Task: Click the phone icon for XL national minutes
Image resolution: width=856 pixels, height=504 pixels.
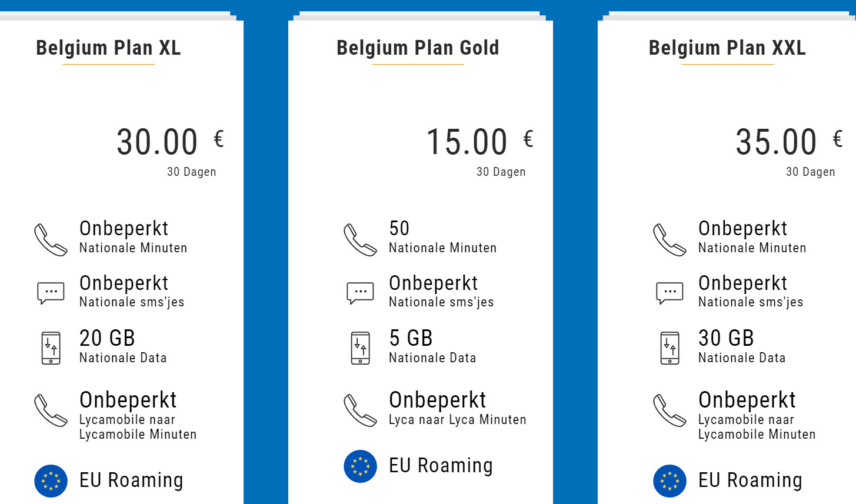Action: pos(51,239)
